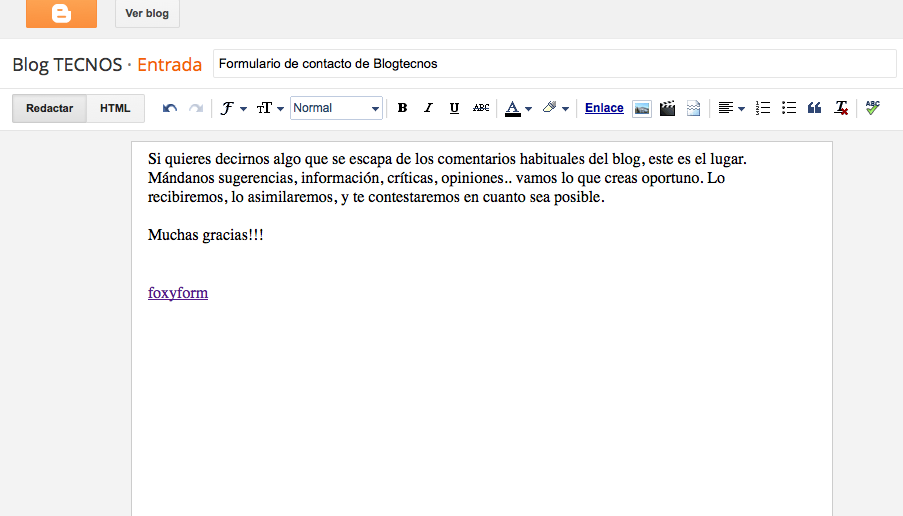Switch to the Redactar compose mode
The image size is (903, 516).
click(50, 108)
